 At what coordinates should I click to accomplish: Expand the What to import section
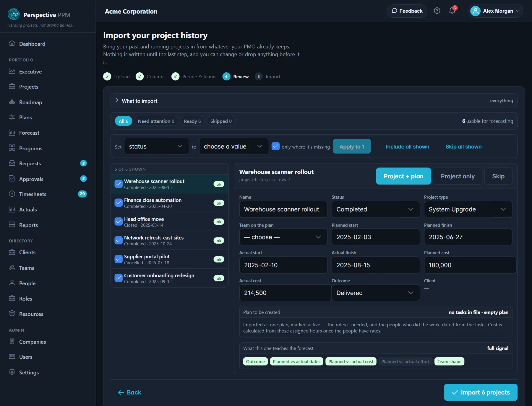pos(314,101)
